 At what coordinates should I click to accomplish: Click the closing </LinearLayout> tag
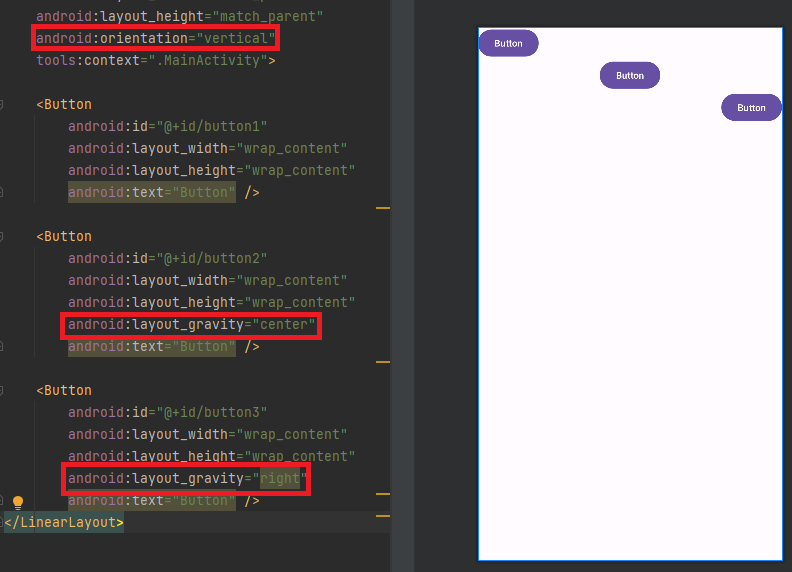64,522
